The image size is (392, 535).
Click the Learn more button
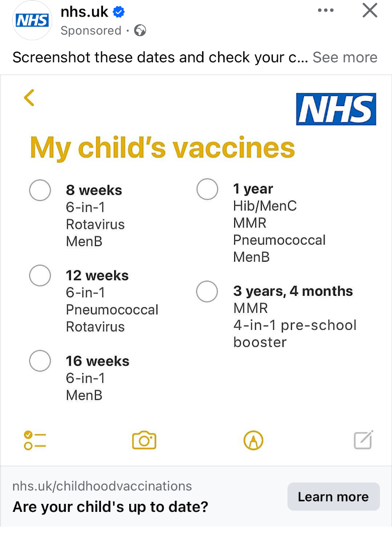334,496
